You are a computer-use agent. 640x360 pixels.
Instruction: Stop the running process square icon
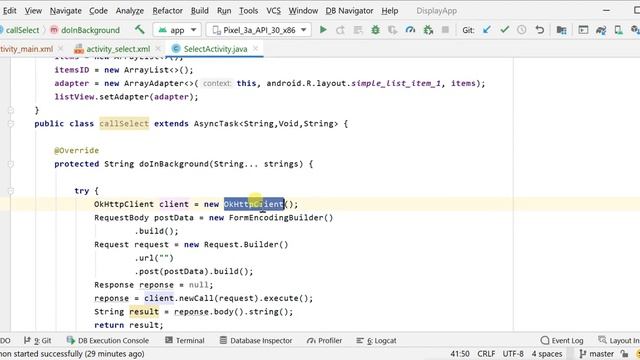(x=445, y=30)
